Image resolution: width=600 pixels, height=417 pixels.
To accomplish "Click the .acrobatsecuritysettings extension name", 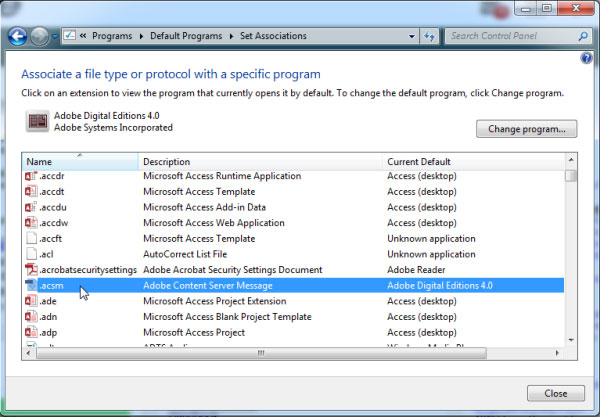I will click(88, 270).
